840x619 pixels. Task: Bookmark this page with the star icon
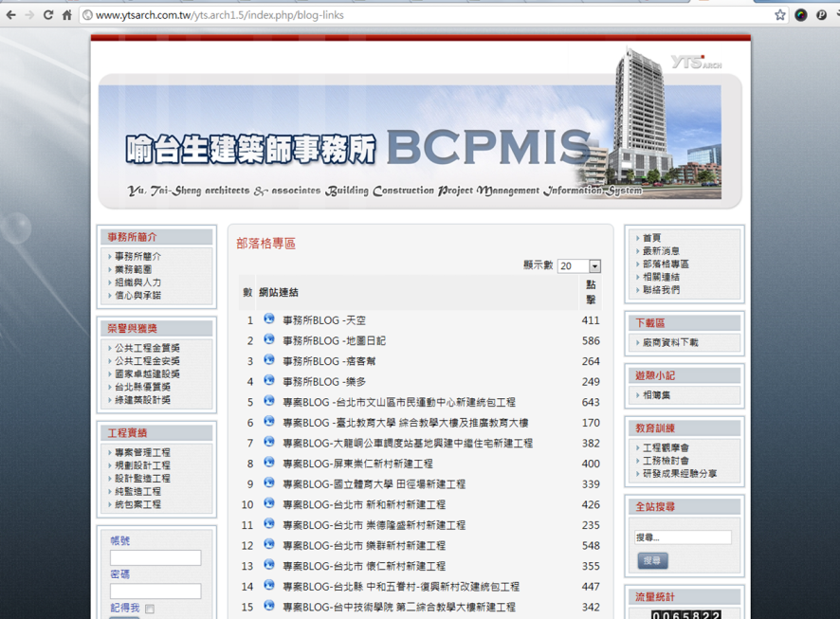point(780,15)
